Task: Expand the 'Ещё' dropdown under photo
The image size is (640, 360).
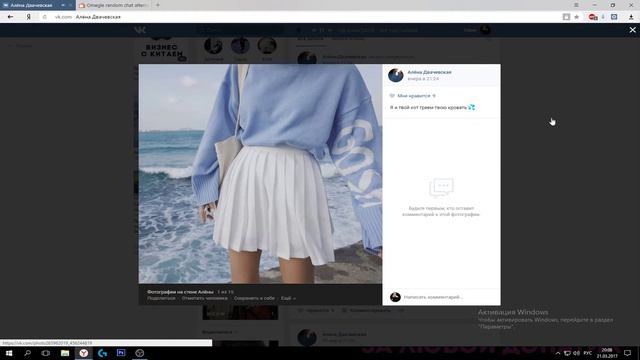Action: click(x=288, y=298)
